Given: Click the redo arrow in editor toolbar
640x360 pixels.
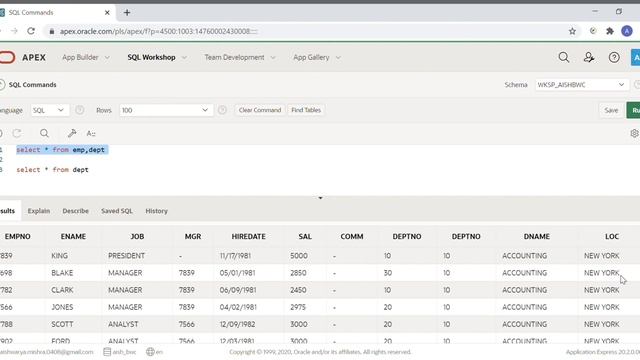Looking at the screenshot, I should click(17, 133).
